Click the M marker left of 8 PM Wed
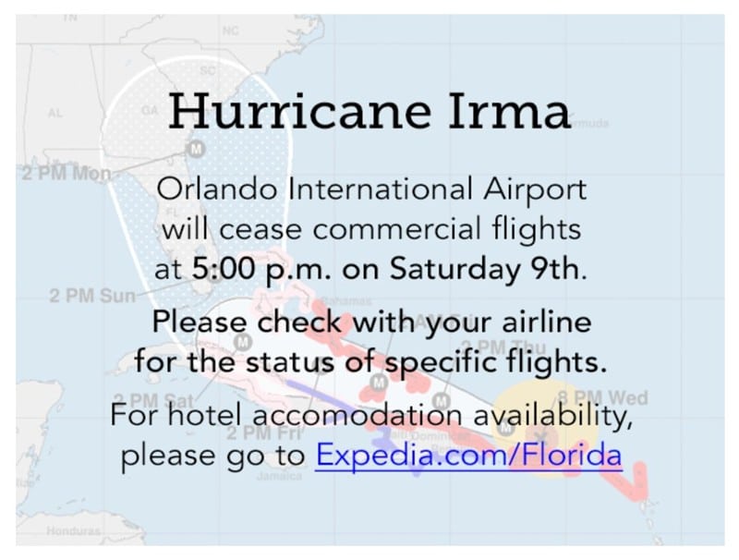This screenshot has height=560, width=739. pyautogui.click(x=441, y=401)
